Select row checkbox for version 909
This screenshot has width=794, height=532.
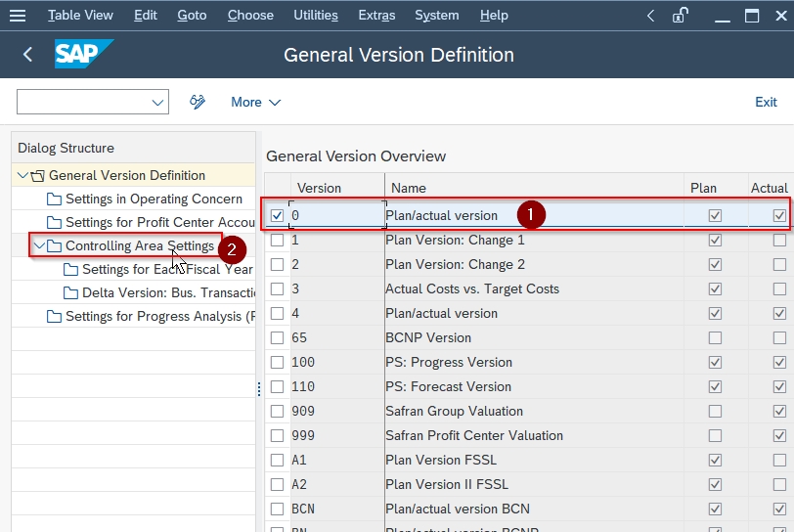(x=277, y=411)
